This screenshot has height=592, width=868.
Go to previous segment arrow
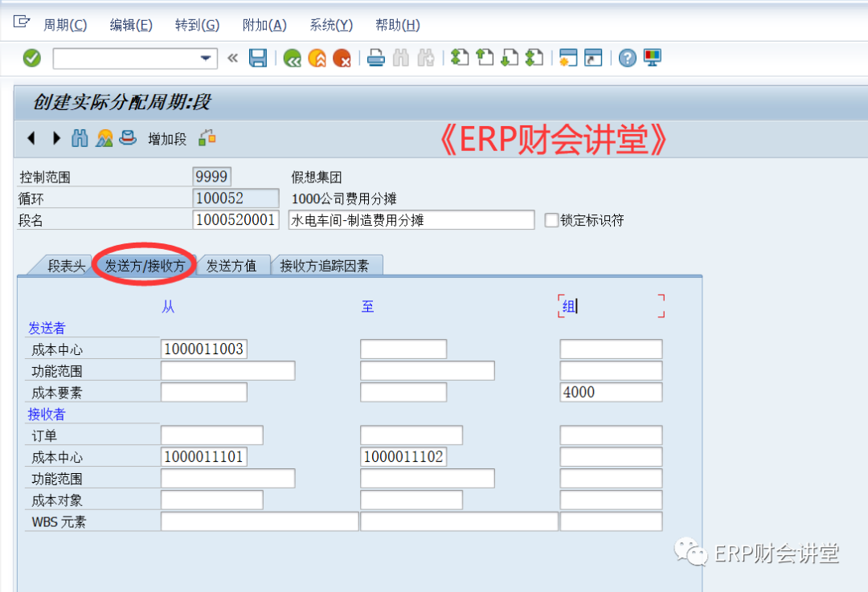pos(31,138)
